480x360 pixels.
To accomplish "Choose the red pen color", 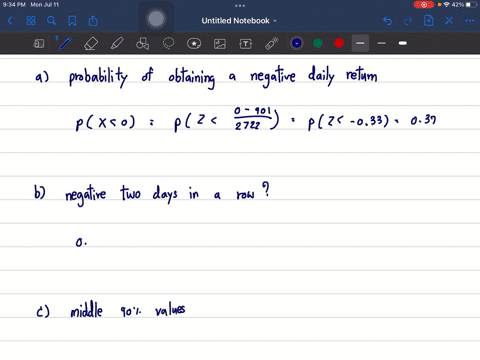I will pyautogui.click(x=339, y=43).
